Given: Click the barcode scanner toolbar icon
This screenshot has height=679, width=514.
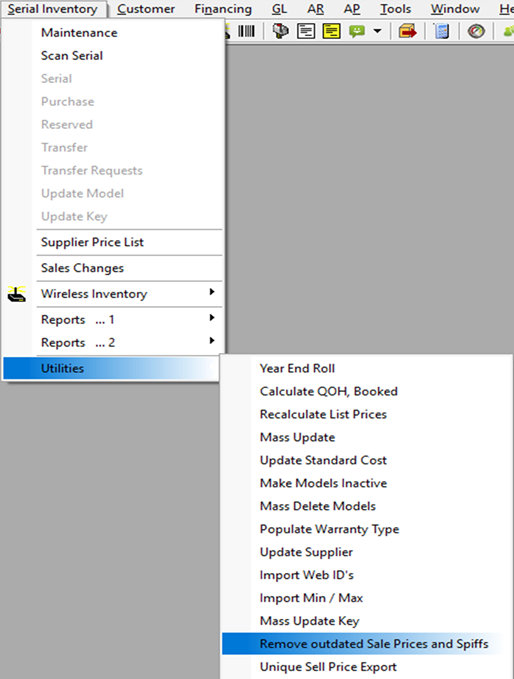Looking at the screenshot, I should tap(246, 31).
